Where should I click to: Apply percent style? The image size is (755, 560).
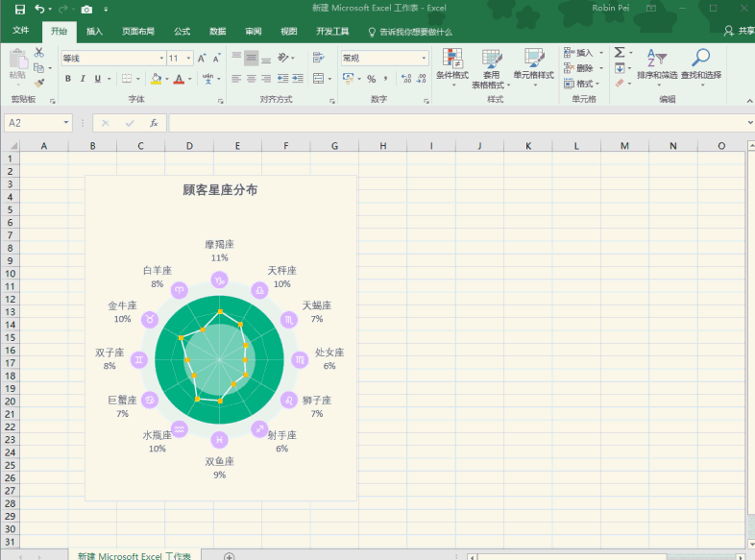[371, 79]
